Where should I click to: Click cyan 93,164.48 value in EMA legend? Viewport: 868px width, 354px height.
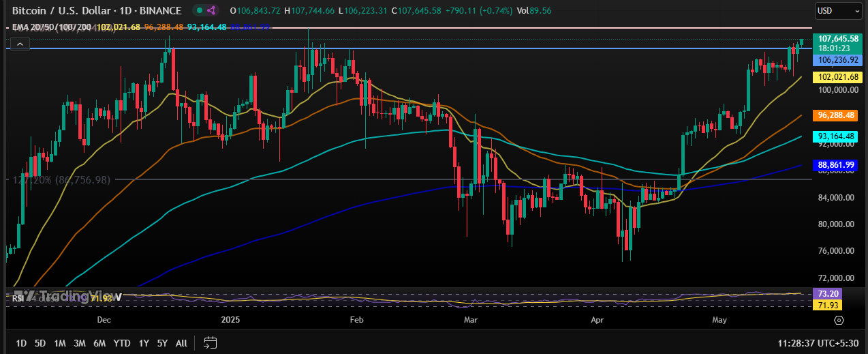[x=207, y=27]
